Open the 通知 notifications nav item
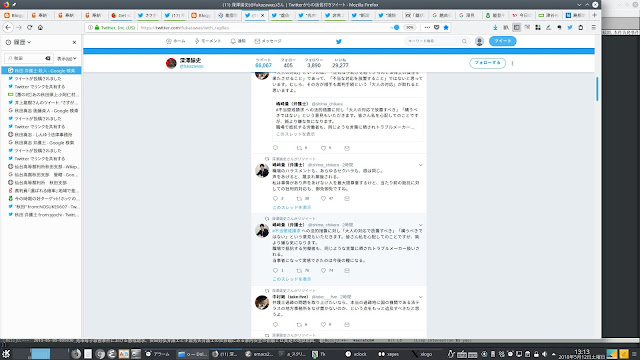The height and width of the screenshot is (360, 640). tap(238, 41)
